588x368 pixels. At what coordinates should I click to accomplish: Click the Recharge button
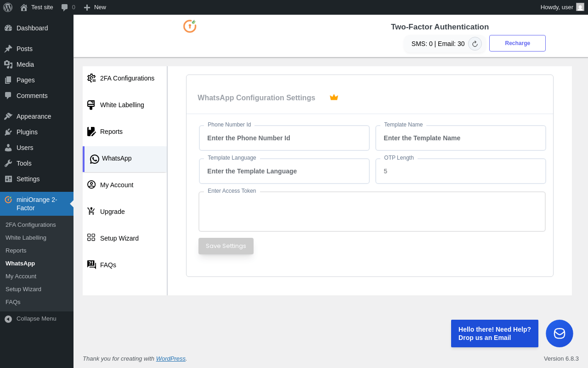click(517, 43)
